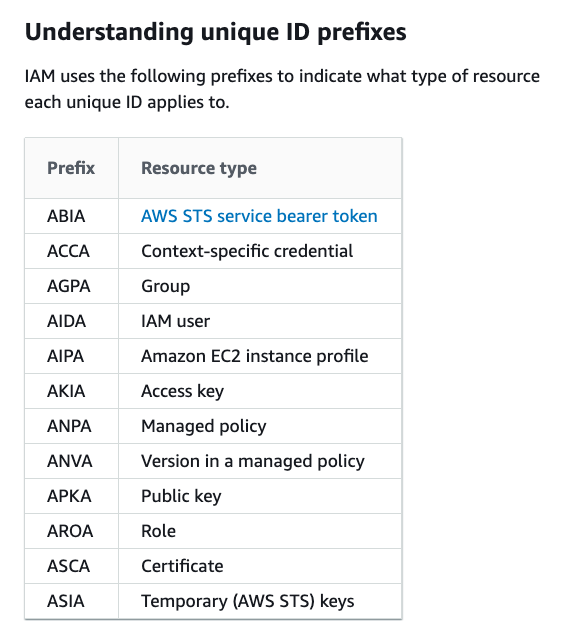Viewport: 564px width, 639px height.
Task: Click the 'IAM user' cell
Action: coord(260,321)
